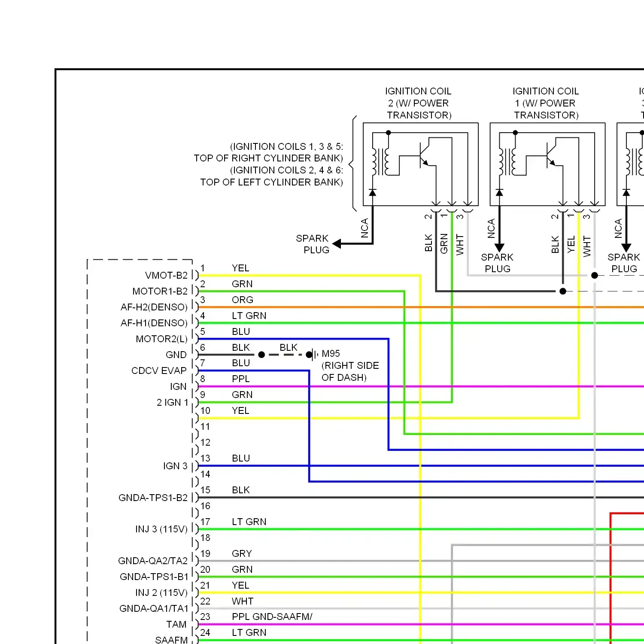This screenshot has width=644, height=644.
Task: Click the transistor symbol in Ignition Coil 2
Action: click(424, 155)
